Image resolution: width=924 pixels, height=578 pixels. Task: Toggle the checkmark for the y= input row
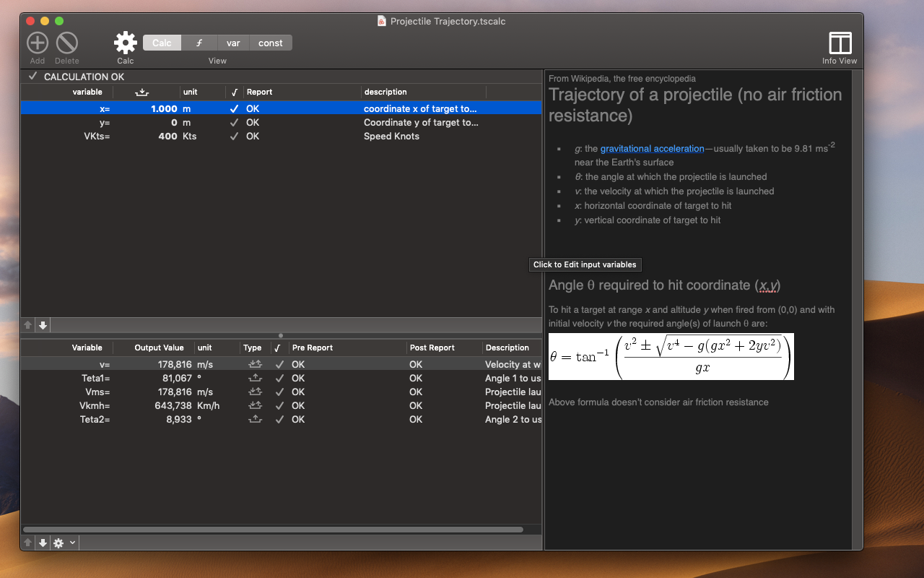[234, 123]
